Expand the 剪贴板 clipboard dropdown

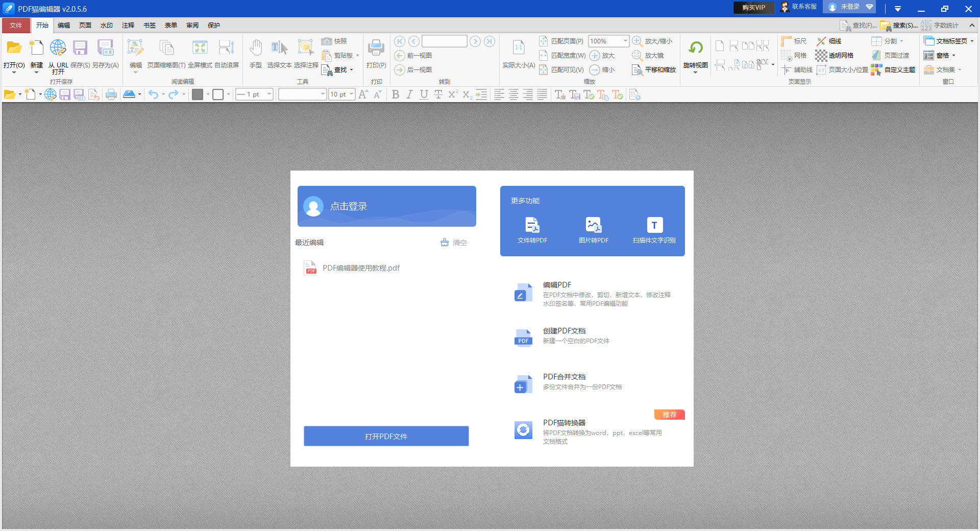tap(357, 55)
